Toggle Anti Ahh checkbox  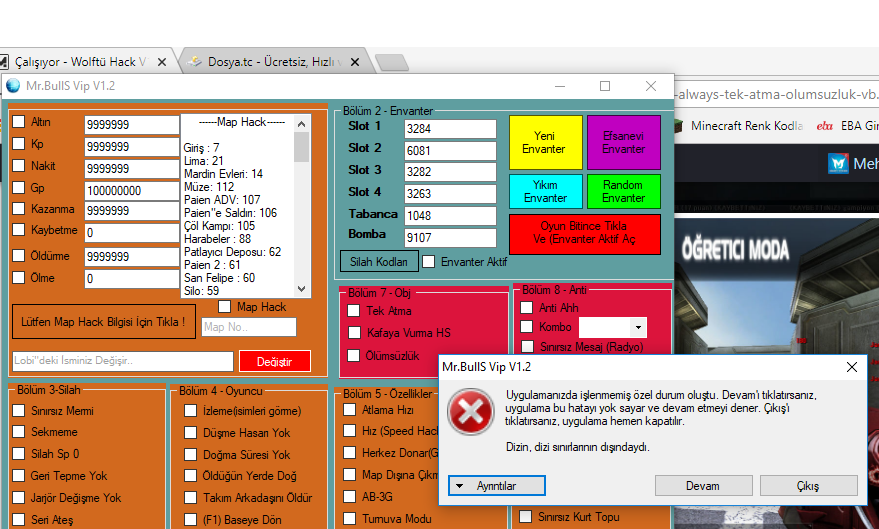tap(526, 307)
